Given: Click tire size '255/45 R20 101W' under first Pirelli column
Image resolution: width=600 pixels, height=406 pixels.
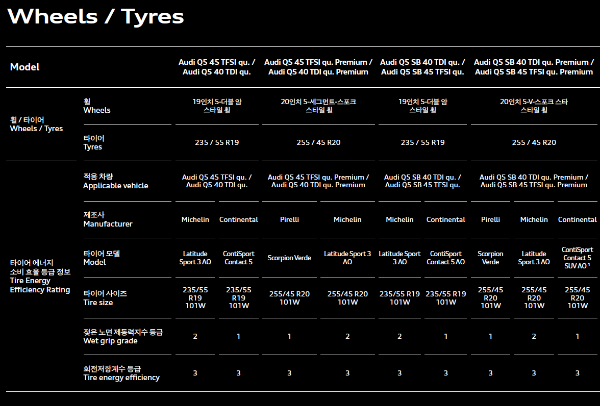Looking at the screenshot, I should [x=289, y=298].
